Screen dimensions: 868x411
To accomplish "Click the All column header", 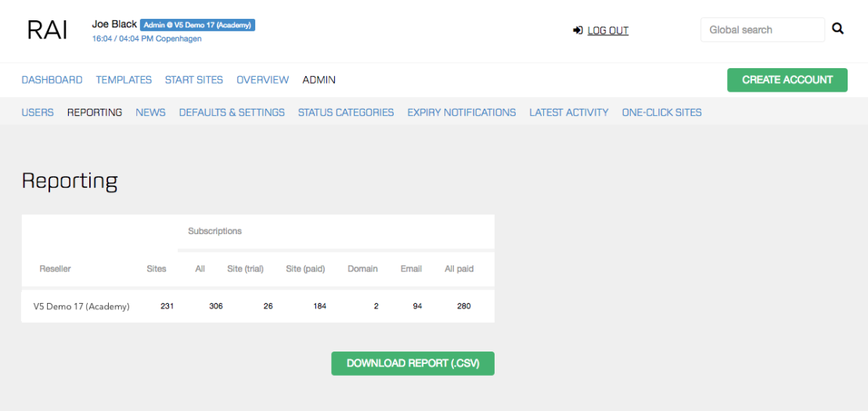I will pos(200,269).
